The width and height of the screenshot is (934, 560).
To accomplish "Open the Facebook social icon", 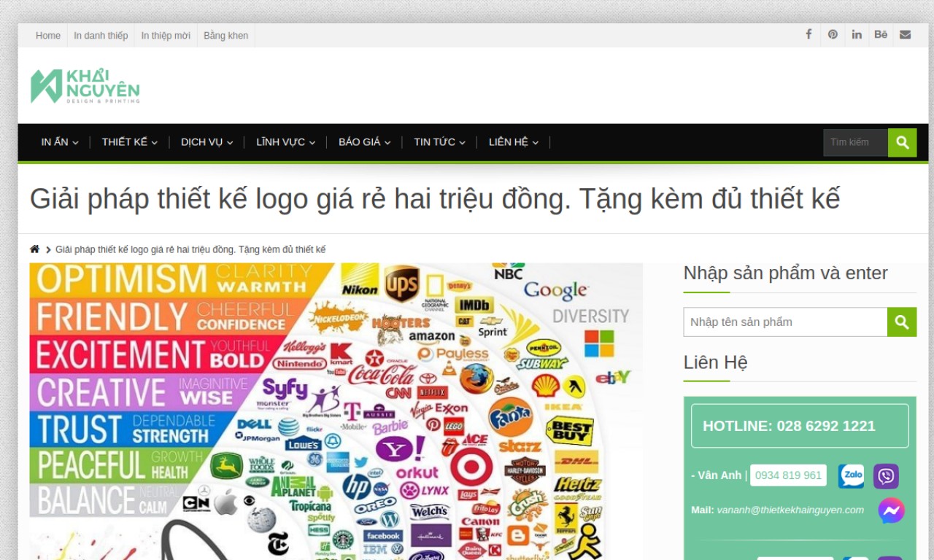I will point(808,34).
